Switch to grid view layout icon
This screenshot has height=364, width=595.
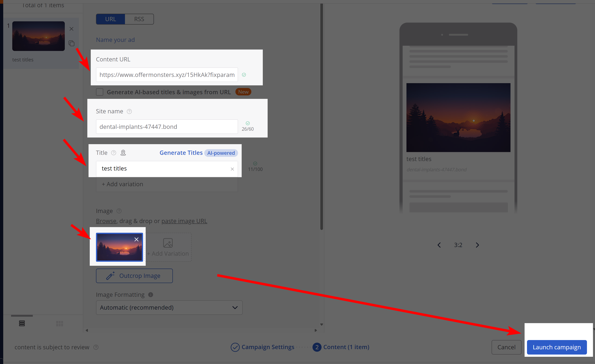[59, 323]
